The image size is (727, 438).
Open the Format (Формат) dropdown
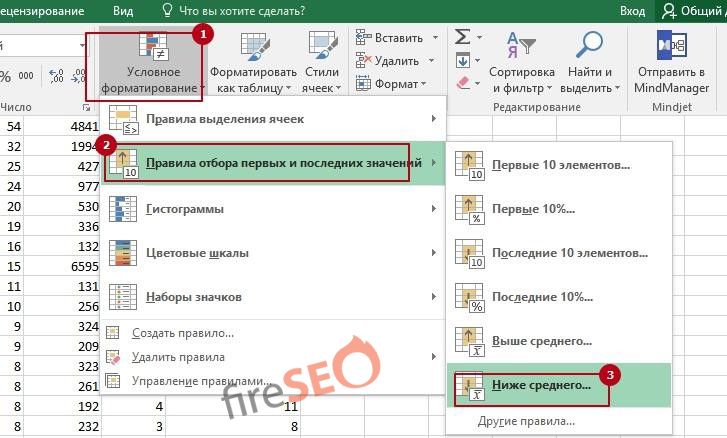tap(399, 84)
